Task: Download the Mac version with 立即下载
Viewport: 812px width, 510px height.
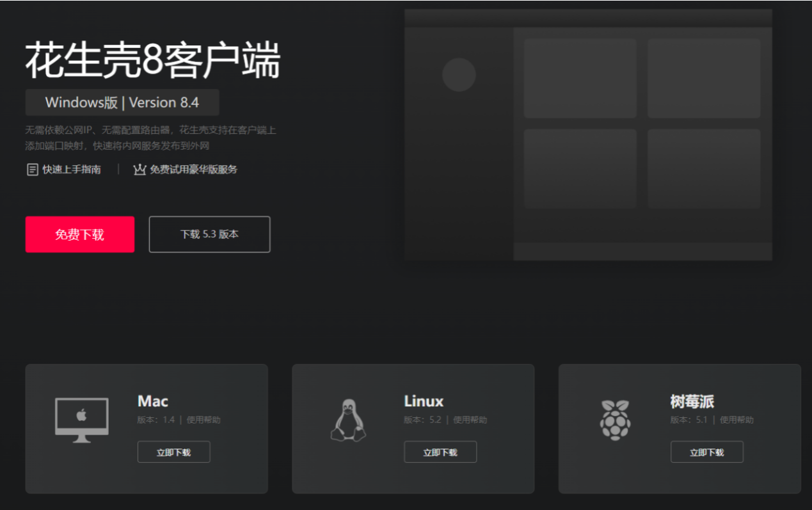Action: coord(173,452)
